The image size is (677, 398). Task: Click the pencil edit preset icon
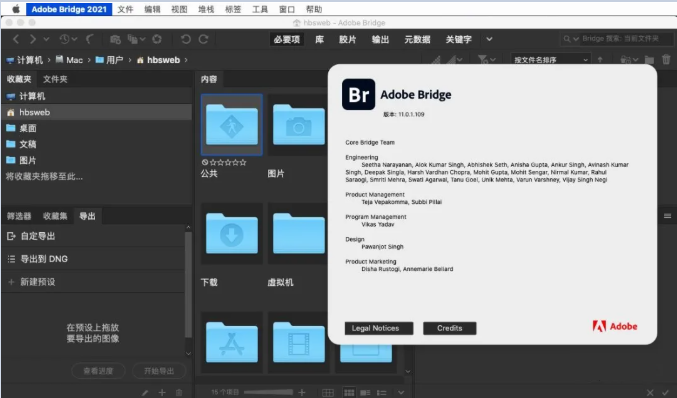pos(145,392)
